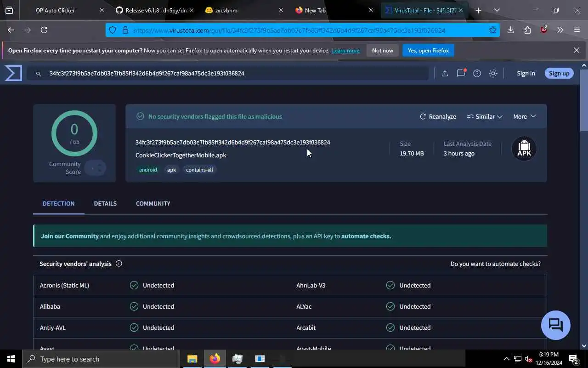Image resolution: width=588 pixels, height=368 pixels.
Task: Open the Firefox View tab overview icon
Action: (9, 10)
